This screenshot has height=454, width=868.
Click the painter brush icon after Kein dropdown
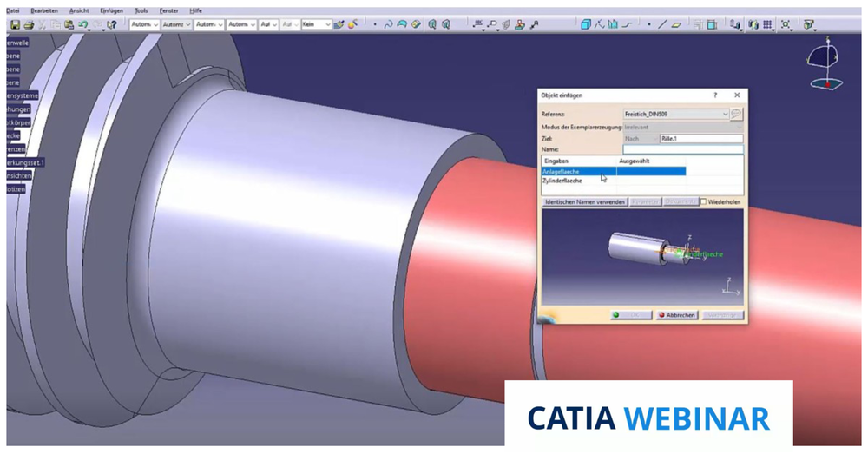(339, 25)
